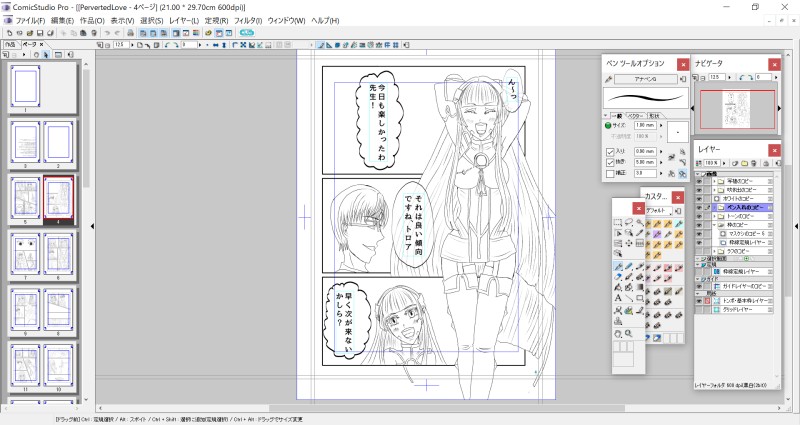Image resolution: width=800 pixels, height=425 pixels.
Task: Enable the 補正 (correction) checkbox
Action: click(x=610, y=173)
